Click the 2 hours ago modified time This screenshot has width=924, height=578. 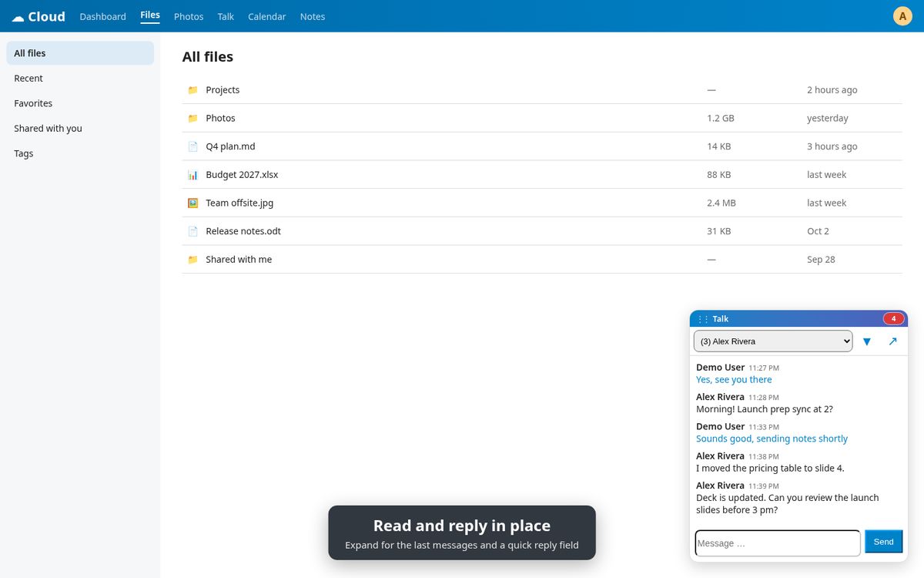click(832, 90)
